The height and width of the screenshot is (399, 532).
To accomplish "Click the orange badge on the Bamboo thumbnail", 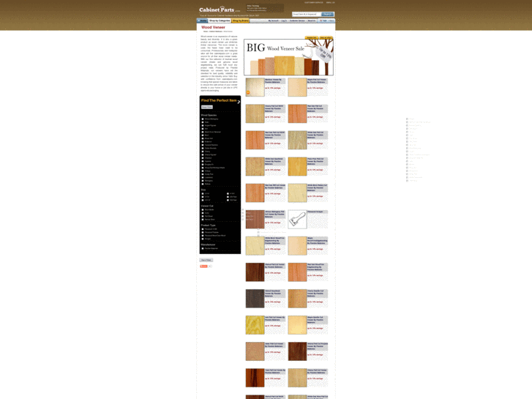I will 248,92.
